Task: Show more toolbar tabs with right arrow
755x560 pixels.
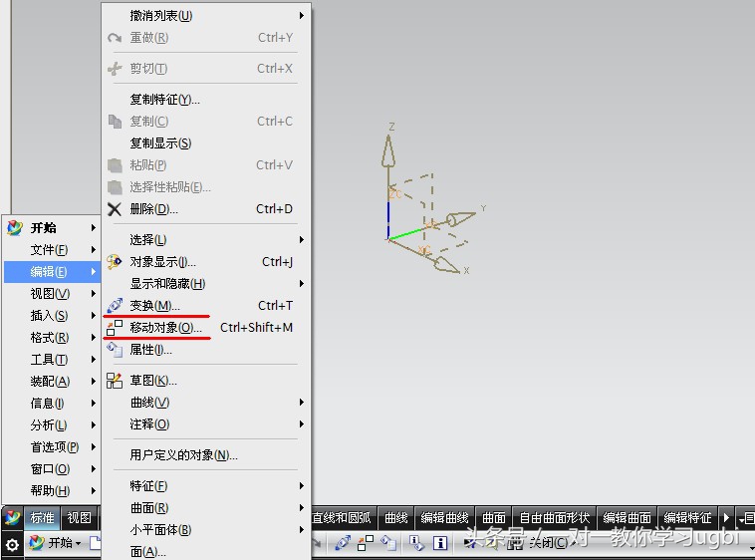Action: click(x=726, y=518)
